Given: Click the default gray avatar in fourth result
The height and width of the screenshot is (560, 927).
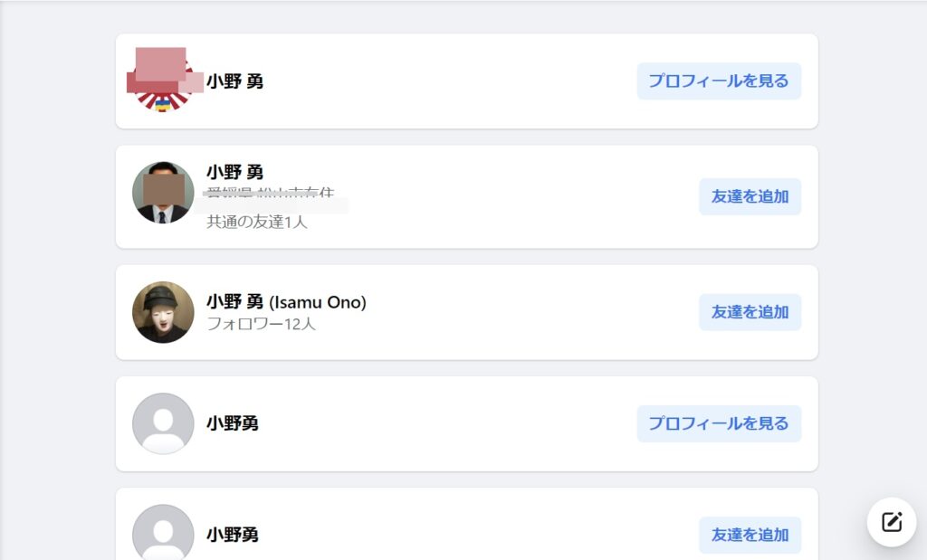Looking at the screenshot, I should [x=163, y=423].
